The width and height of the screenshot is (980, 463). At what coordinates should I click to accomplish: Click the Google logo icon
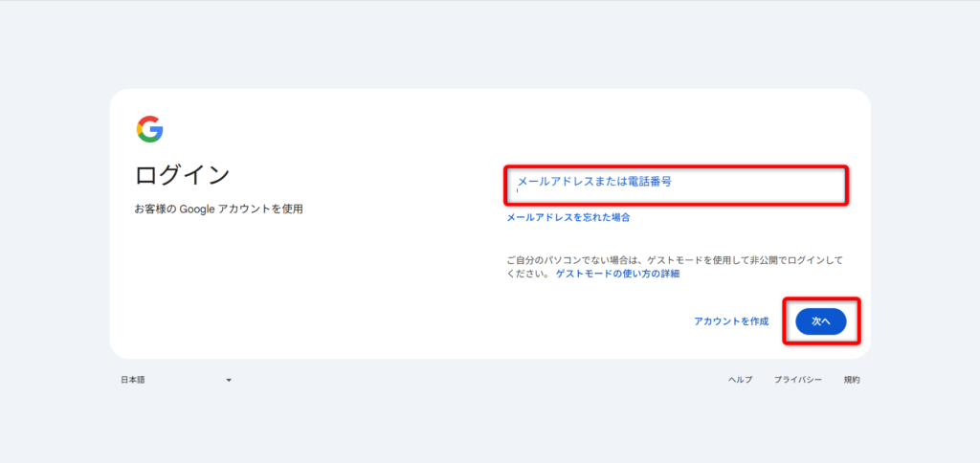(150, 129)
